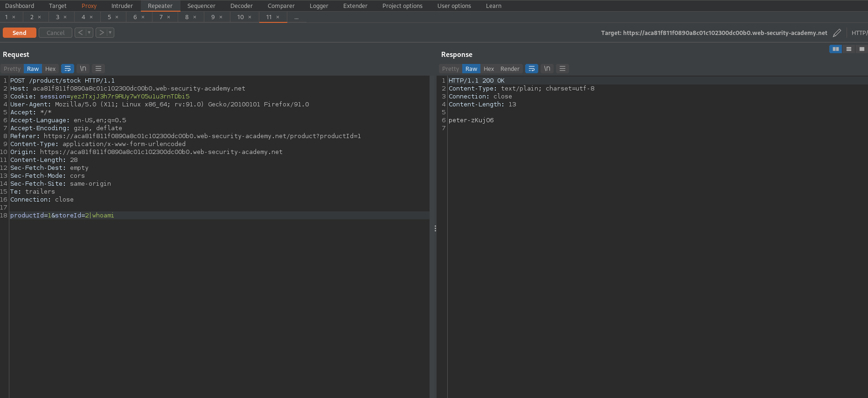
Task: Open the Project options tab
Action: click(403, 6)
